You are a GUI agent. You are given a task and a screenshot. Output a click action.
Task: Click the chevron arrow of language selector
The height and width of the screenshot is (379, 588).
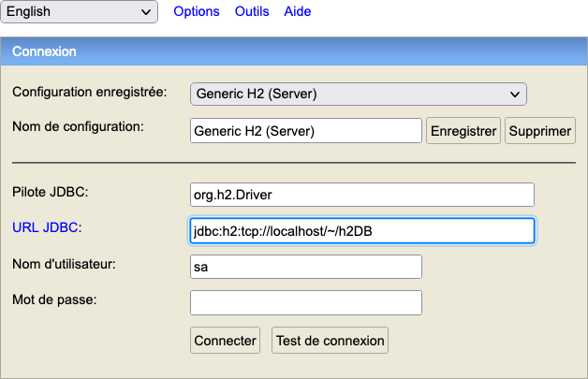146,12
